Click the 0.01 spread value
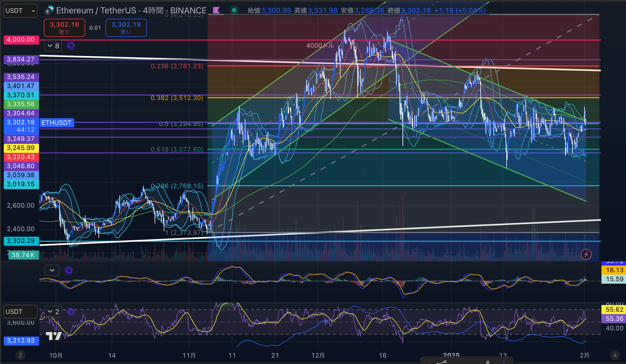626x364 pixels. tap(95, 28)
